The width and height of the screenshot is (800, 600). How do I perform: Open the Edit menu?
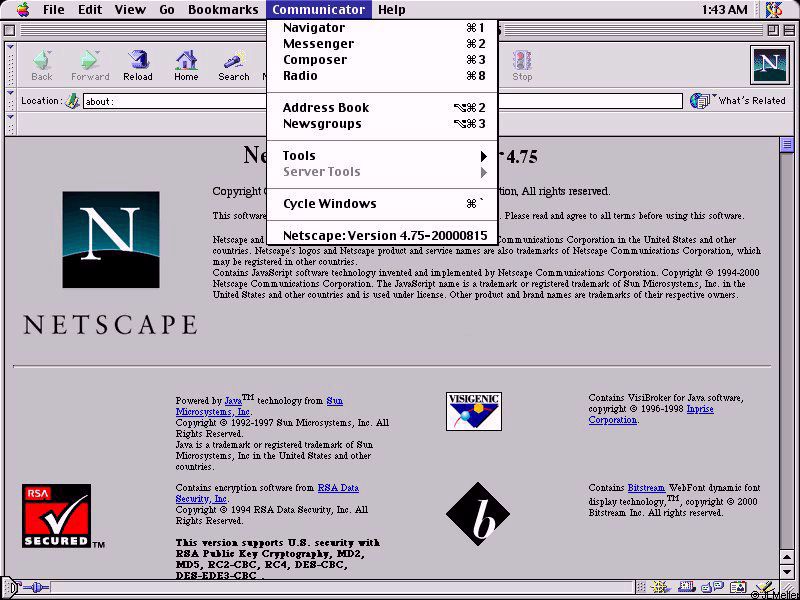point(90,9)
